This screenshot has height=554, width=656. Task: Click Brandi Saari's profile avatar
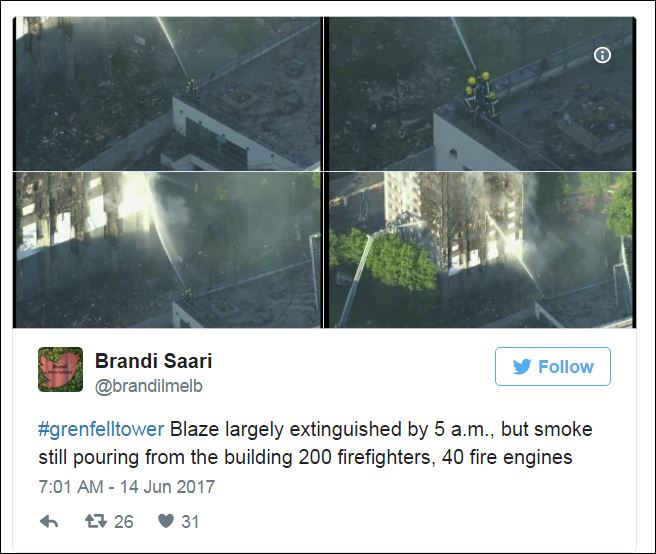[60, 369]
